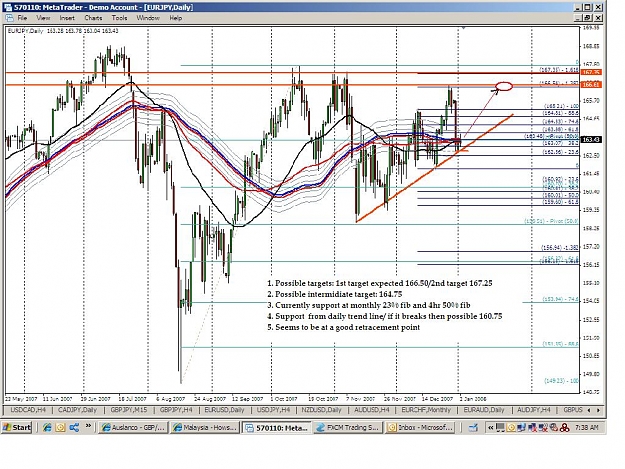Click the 'Seems to be at a good retracement' text
Viewport: 625px width, 469px height.
pyautogui.click(x=343, y=328)
